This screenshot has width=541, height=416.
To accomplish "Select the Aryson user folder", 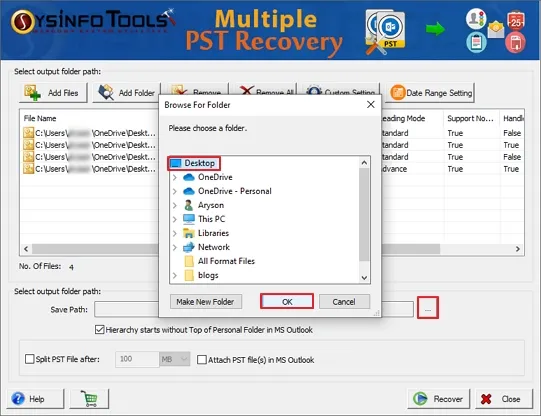I will pos(211,205).
